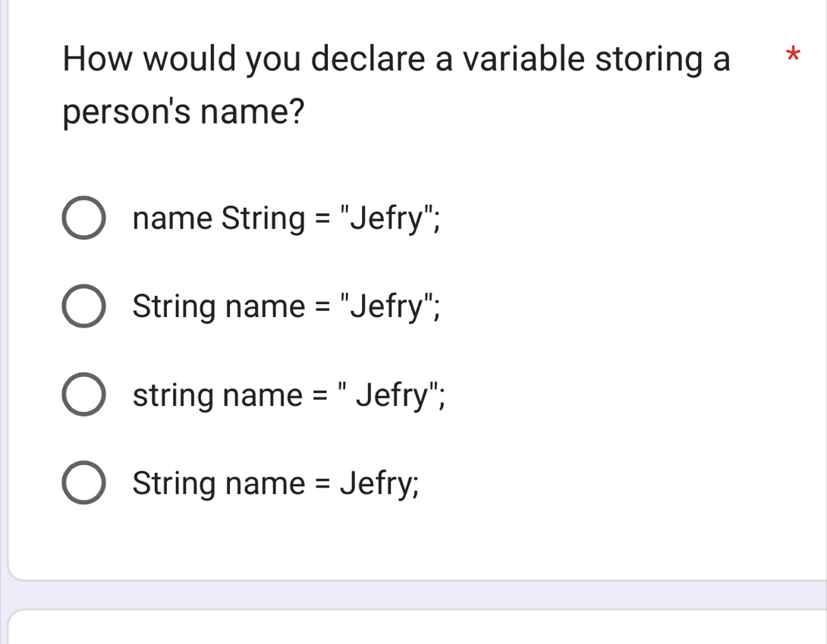This screenshot has width=827, height=644.
Task: Click the bottom edge of the question card
Action: tap(413, 578)
